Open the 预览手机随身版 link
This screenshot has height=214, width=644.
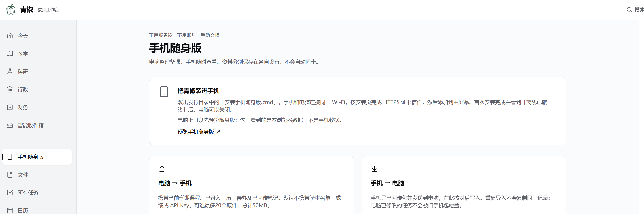coord(199,132)
